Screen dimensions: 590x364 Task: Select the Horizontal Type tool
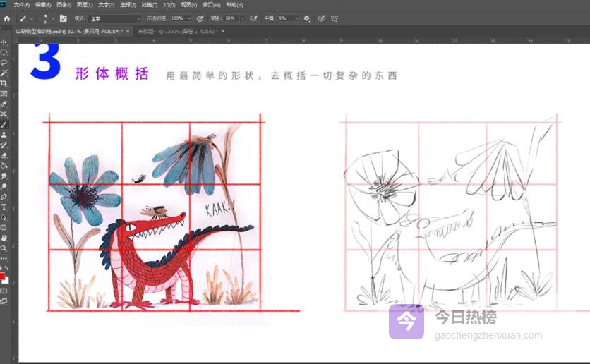click(4, 207)
